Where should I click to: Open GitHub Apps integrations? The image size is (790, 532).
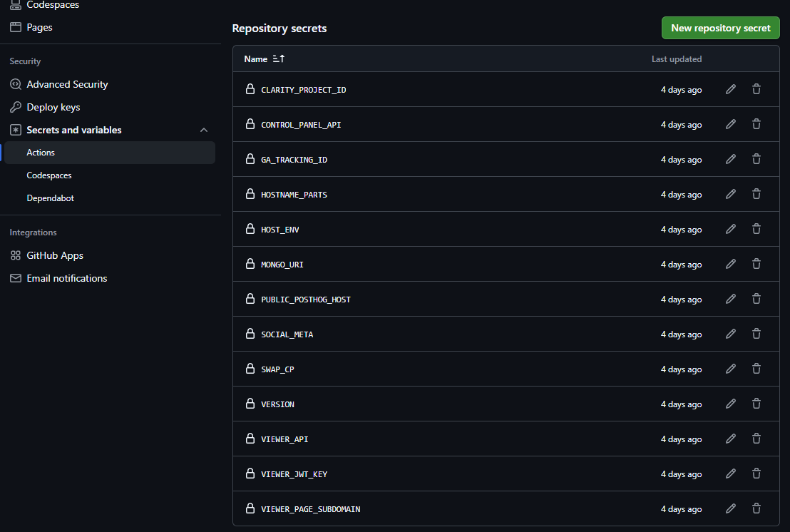point(55,255)
